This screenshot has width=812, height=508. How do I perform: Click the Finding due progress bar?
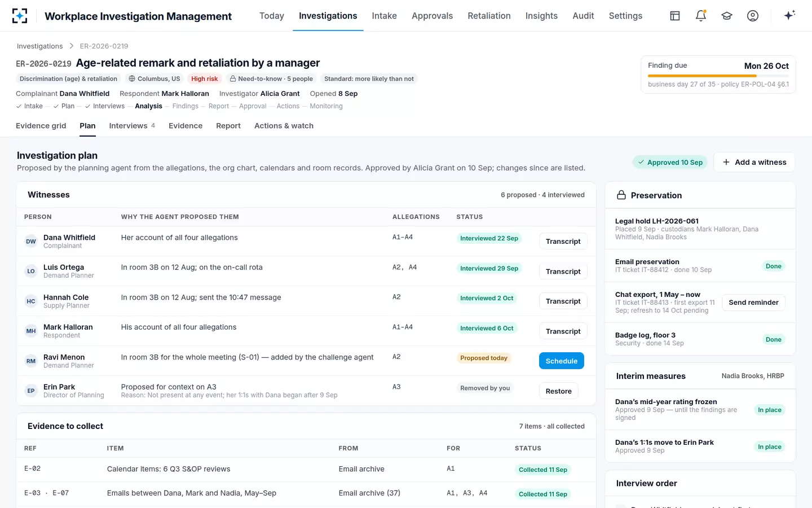point(718,76)
